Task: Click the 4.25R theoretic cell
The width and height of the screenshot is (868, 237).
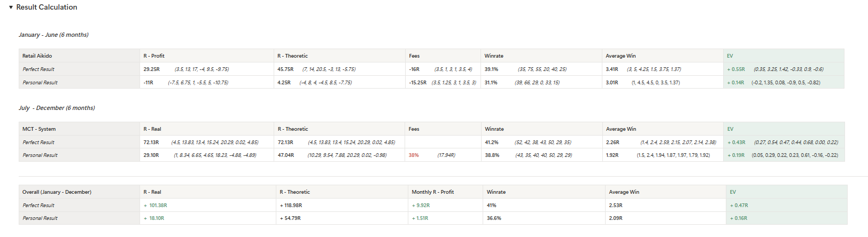Action: (x=339, y=82)
